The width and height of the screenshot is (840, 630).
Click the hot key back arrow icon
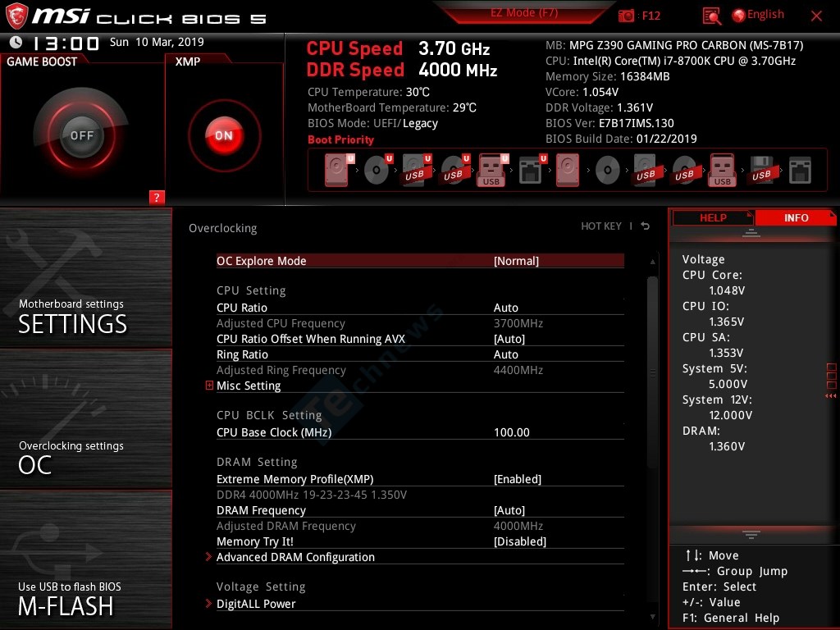tap(646, 226)
